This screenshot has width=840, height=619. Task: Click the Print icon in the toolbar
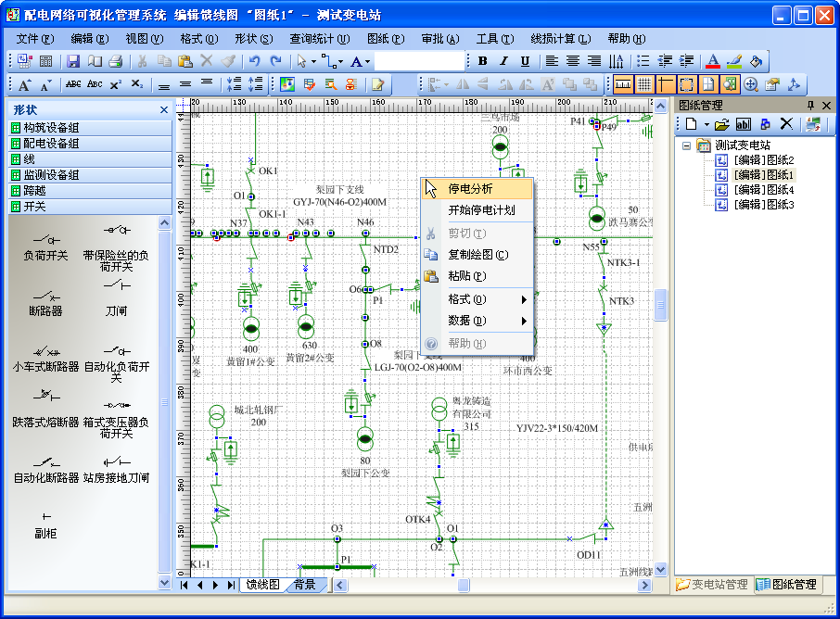coord(116,61)
